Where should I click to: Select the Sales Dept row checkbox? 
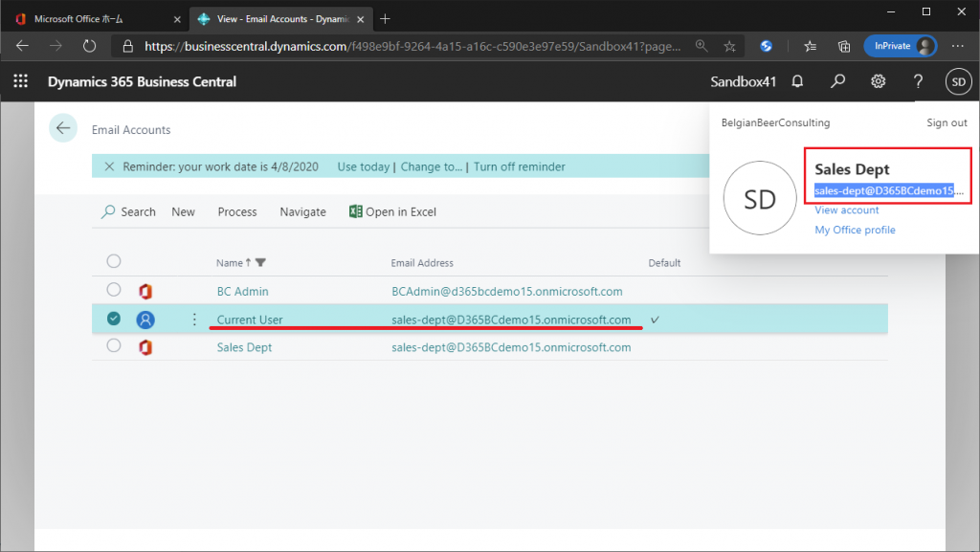pyautogui.click(x=114, y=345)
